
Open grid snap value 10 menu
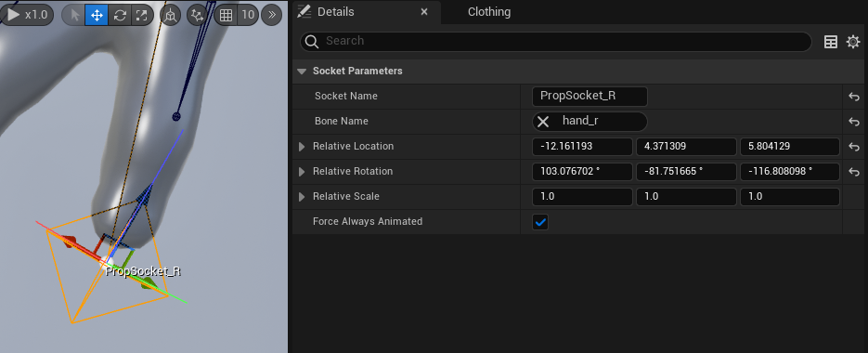(x=248, y=15)
